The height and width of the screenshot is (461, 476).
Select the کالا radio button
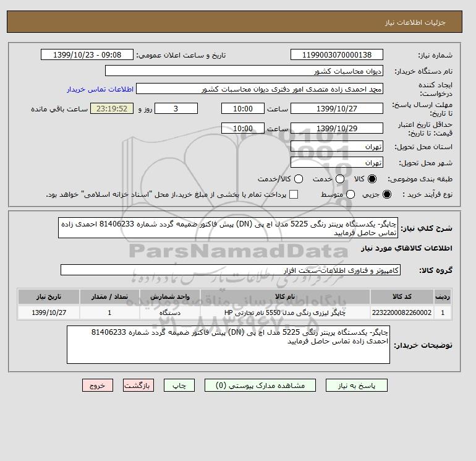372,179
